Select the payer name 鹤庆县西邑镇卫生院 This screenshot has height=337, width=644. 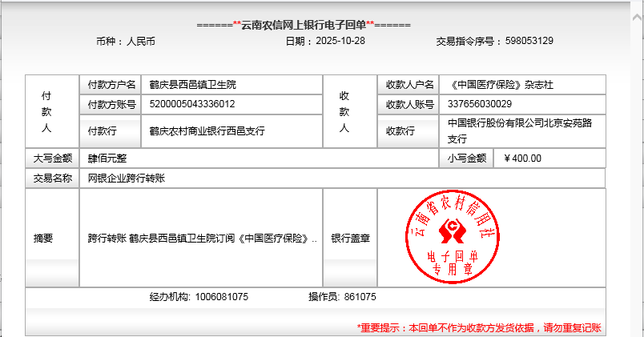pyautogui.click(x=193, y=84)
